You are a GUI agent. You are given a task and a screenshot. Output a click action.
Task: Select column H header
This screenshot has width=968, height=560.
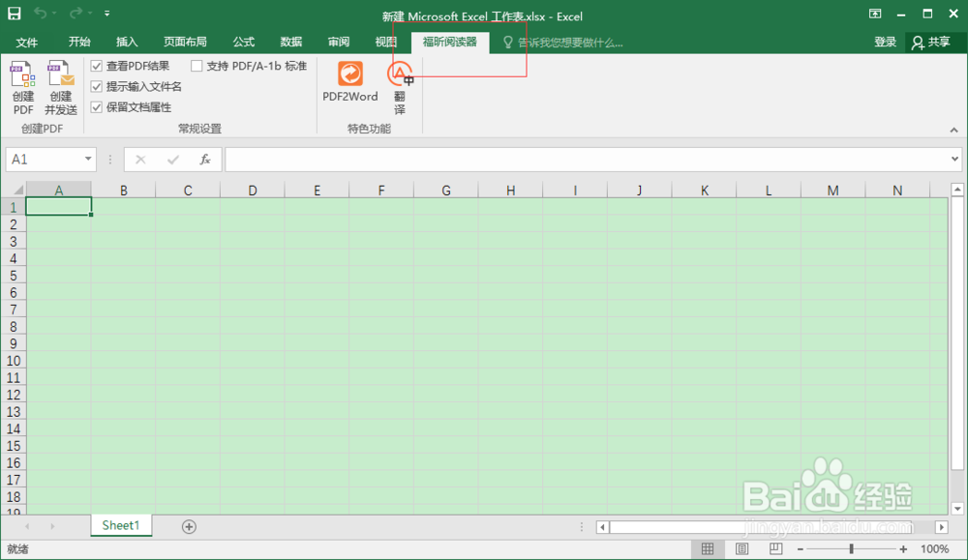tap(510, 190)
